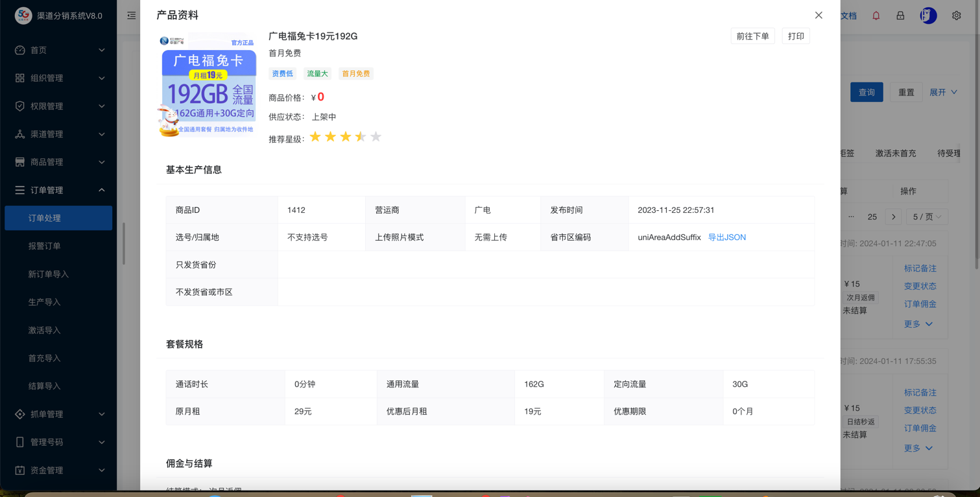
Task: Expand the 首页 sidebar menu
Action: 58,50
